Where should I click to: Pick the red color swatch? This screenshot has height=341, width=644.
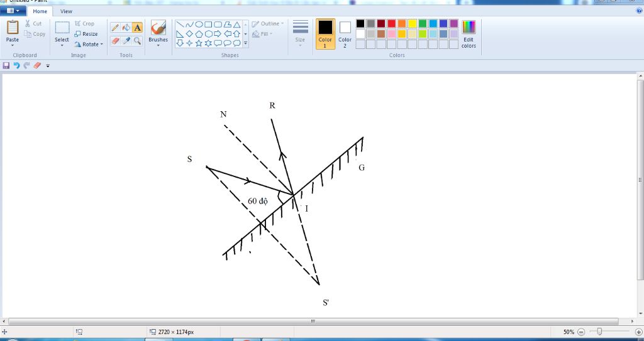[x=391, y=23]
